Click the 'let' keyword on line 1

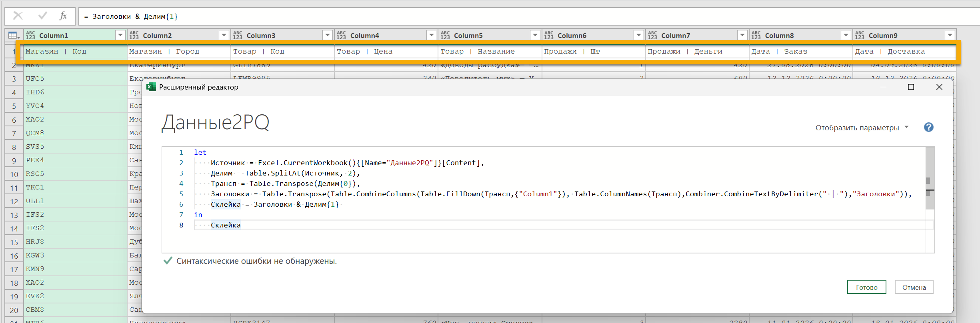pos(200,152)
